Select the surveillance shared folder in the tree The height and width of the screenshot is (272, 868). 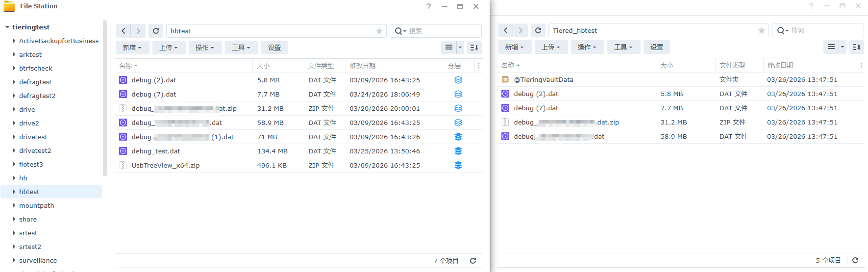[x=38, y=260]
